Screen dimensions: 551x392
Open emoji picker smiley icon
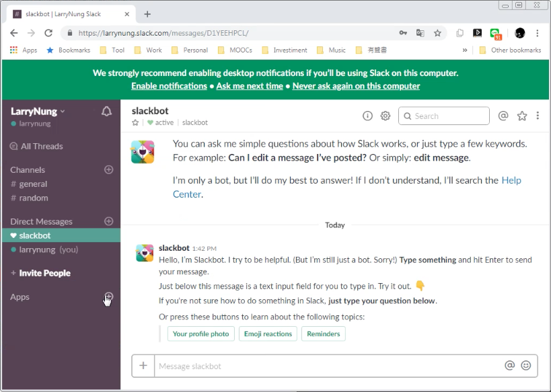click(x=526, y=366)
